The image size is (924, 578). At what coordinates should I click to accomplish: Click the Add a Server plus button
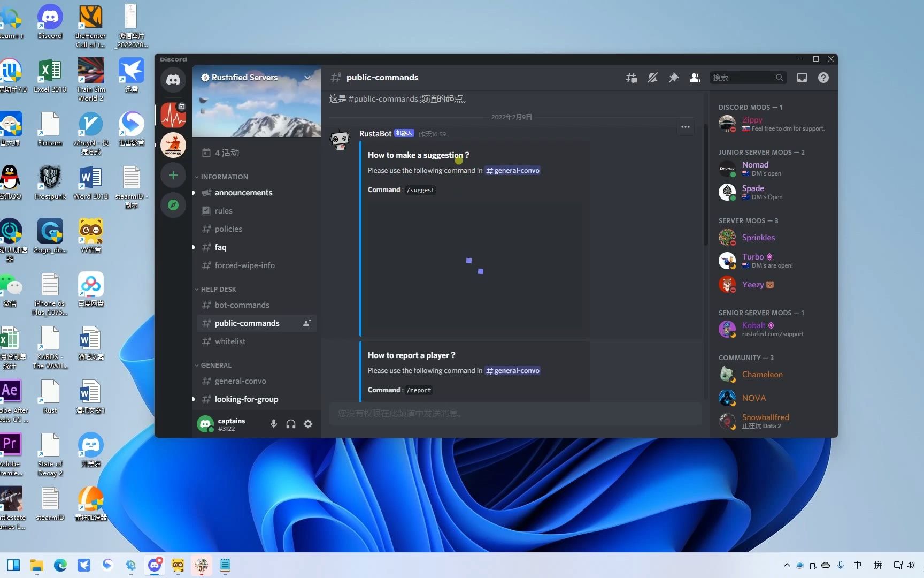pyautogui.click(x=173, y=175)
